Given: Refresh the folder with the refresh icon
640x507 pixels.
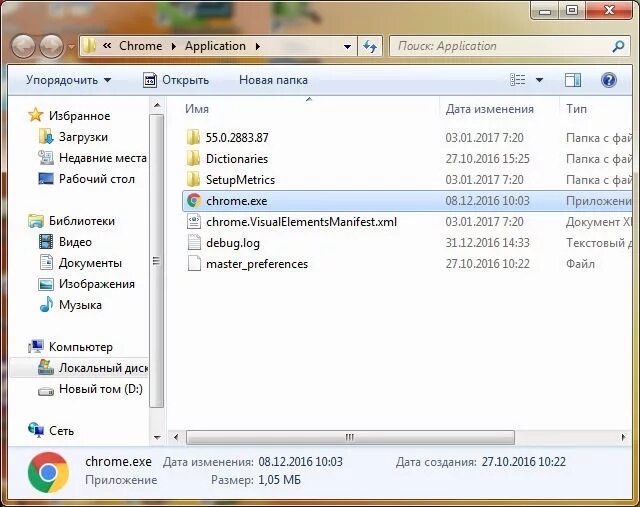Looking at the screenshot, I should click(370, 47).
